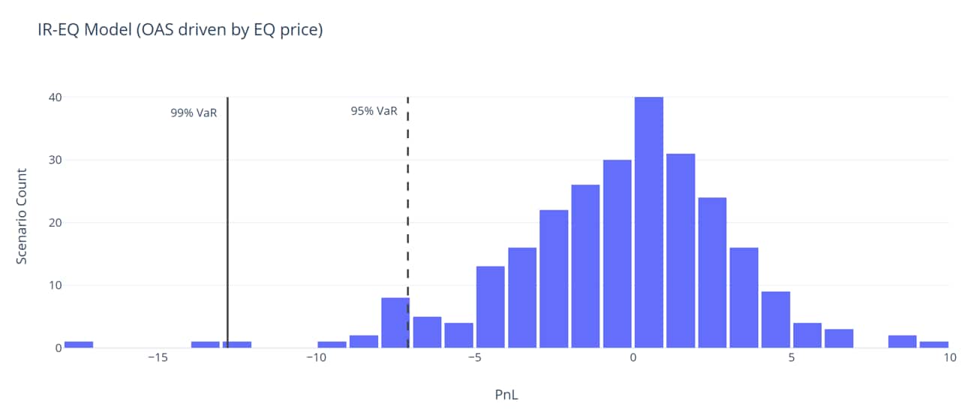Select the "95% VaR" annotation label
980x413 pixels.
click(x=374, y=111)
